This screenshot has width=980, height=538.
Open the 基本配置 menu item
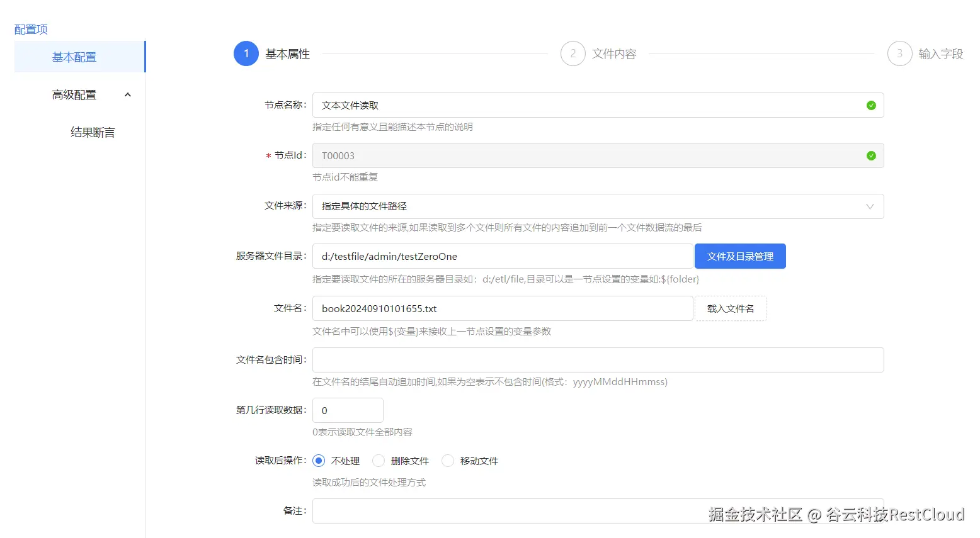(x=79, y=57)
